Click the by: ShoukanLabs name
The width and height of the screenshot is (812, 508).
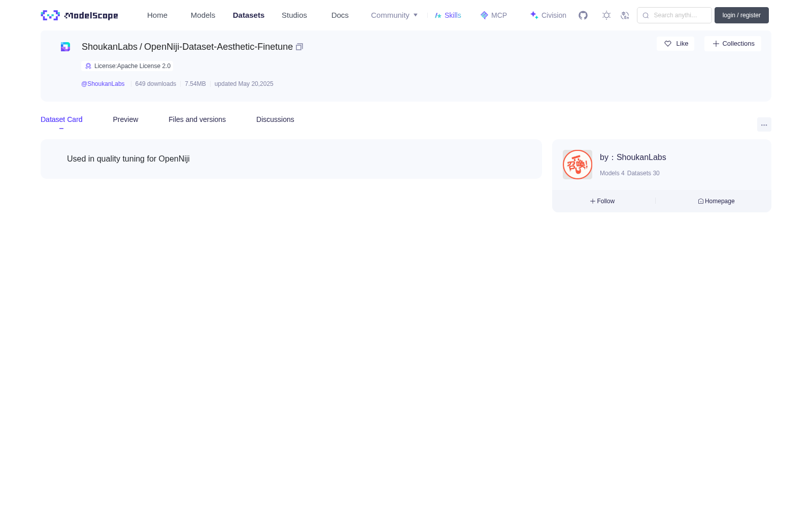(x=633, y=157)
